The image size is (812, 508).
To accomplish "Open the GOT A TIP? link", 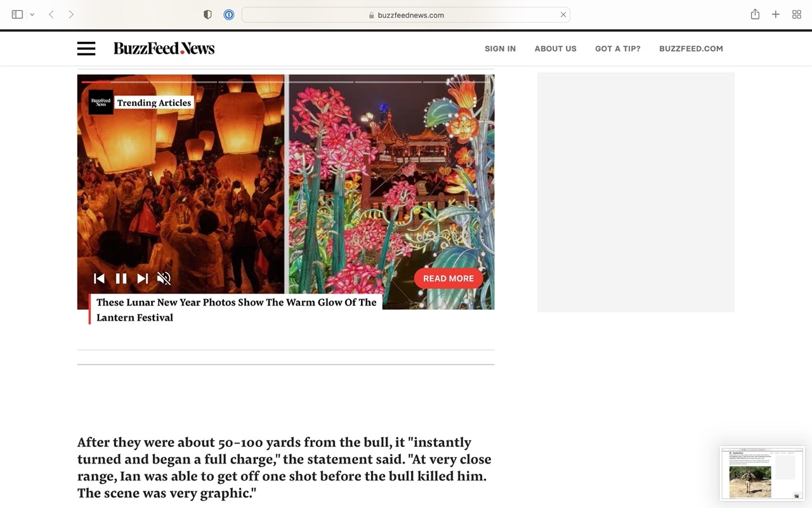I will pos(618,48).
